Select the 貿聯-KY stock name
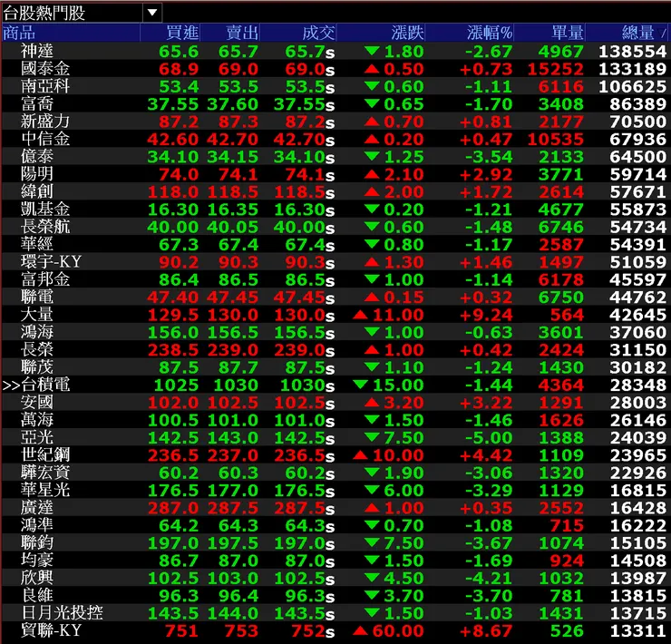The image size is (671, 644). click(x=51, y=630)
